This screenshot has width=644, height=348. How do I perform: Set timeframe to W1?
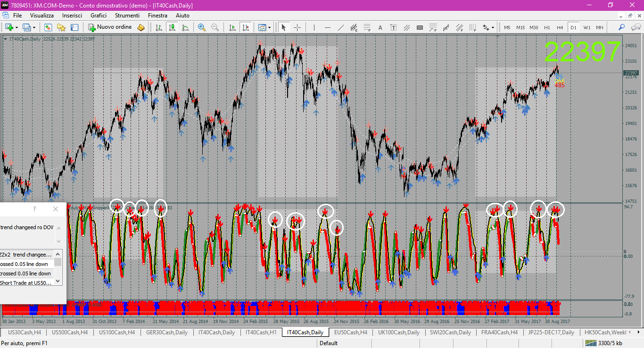pos(587,27)
